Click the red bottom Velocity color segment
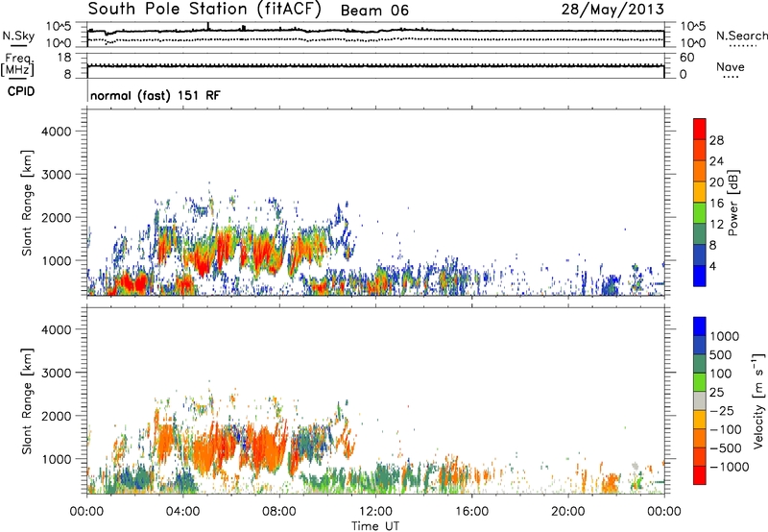This screenshot has height=532, width=768. tap(700, 475)
